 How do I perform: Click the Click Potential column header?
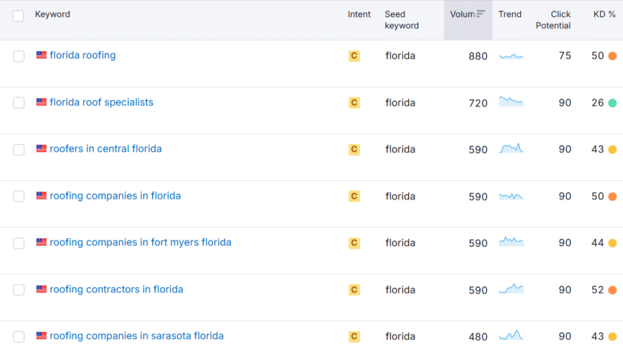click(x=553, y=20)
